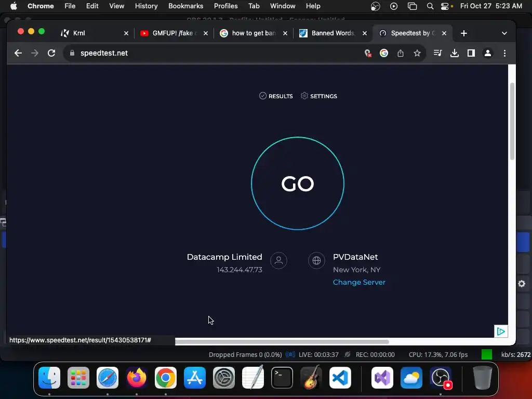Open Visual Studio Code from the dock

pos(340,378)
